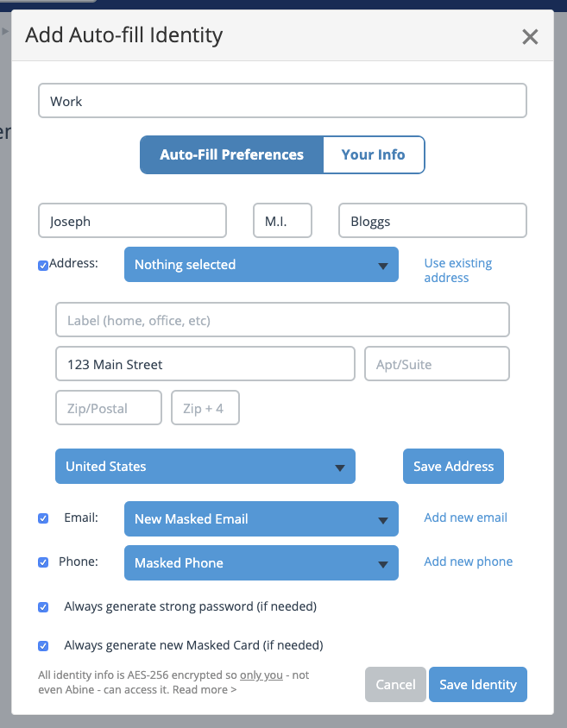Screen dimensions: 567x728
Task: Click the Add new phone link
Action: coord(468,562)
